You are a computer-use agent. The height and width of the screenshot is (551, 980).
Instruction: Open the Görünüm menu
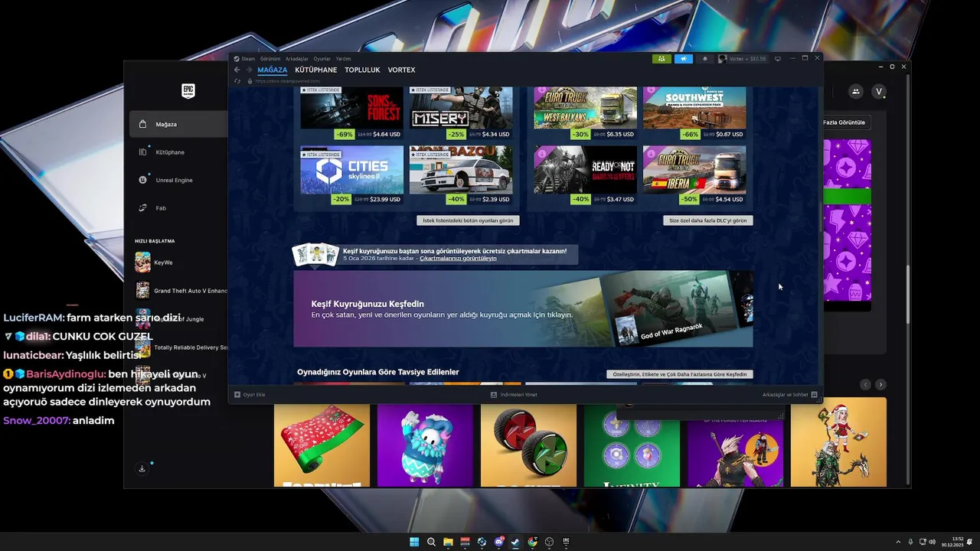(x=270, y=59)
